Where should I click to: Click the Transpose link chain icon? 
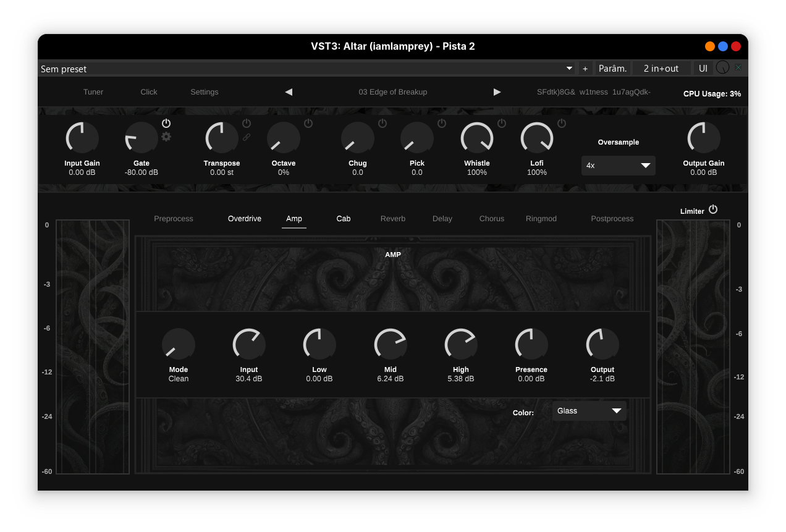coord(247,137)
